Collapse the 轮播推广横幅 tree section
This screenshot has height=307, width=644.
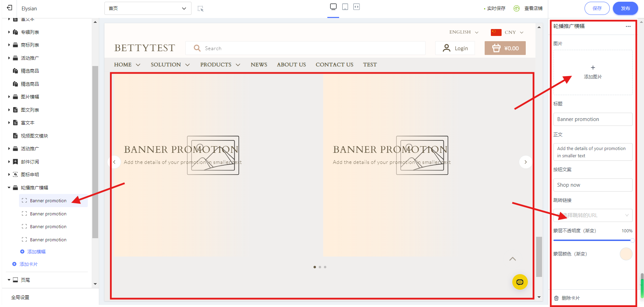[x=9, y=188]
